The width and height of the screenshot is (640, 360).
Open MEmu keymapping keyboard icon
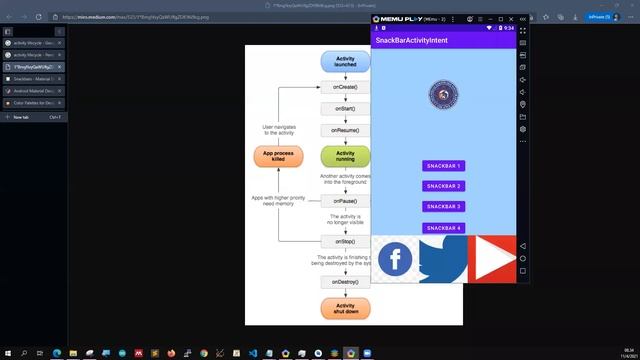pos(523,43)
